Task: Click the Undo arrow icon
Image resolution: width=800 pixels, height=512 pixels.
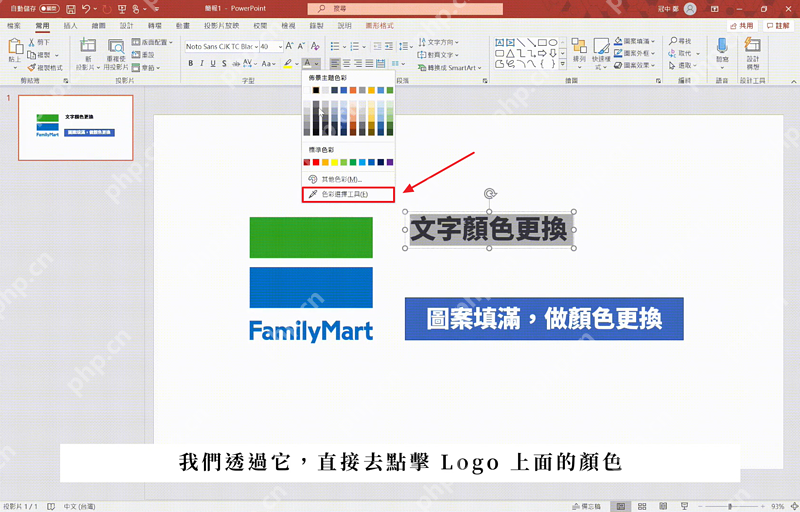Action: click(x=86, y=9)
